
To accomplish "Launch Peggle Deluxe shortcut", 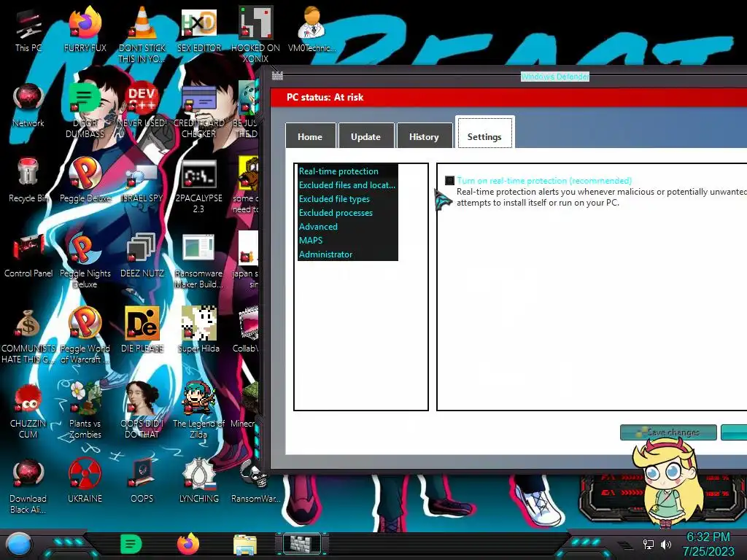I will click(x=85, y=180).
